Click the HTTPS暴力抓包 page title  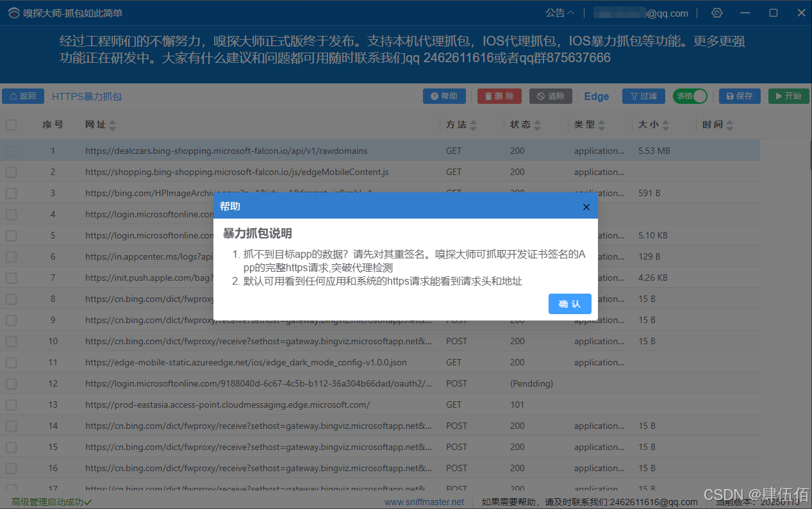click(x=87, y=97)
